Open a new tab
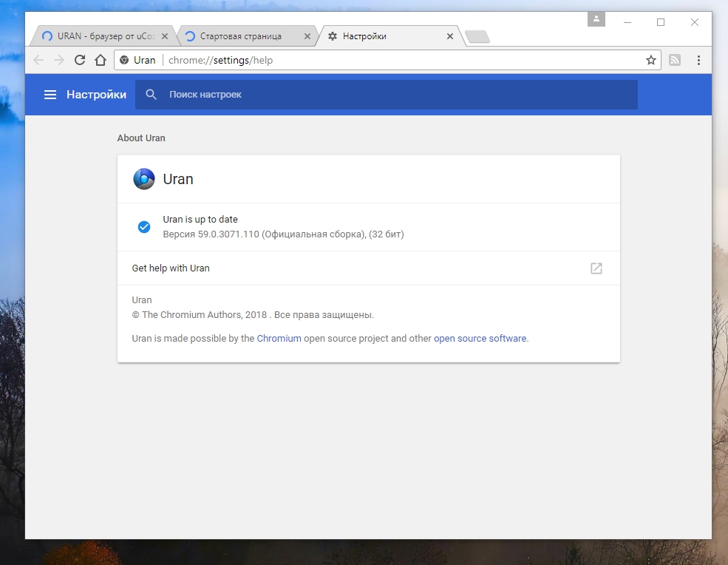 [477, 37]
